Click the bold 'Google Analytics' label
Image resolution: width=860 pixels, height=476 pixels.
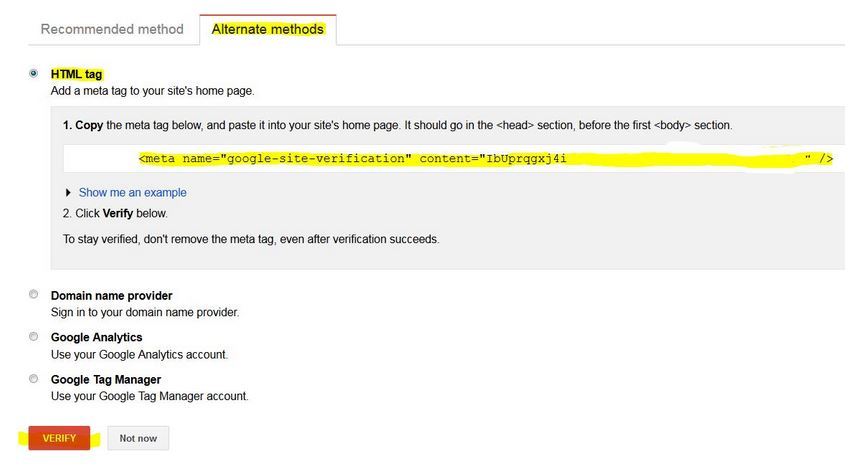(96, 338)
